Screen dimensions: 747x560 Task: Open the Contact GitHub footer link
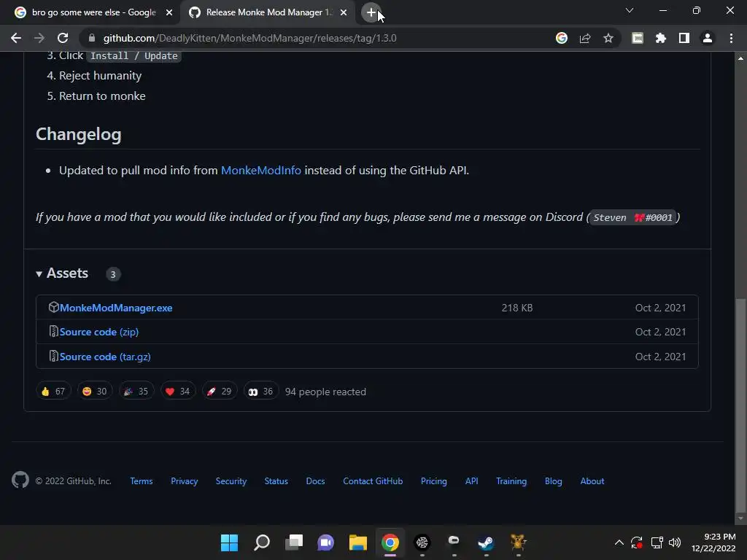373,481
